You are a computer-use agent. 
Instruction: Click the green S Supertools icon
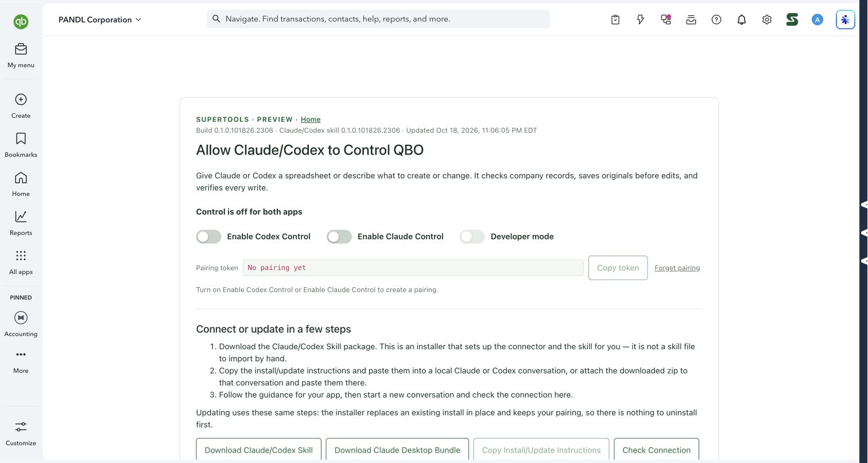[792, 20]
